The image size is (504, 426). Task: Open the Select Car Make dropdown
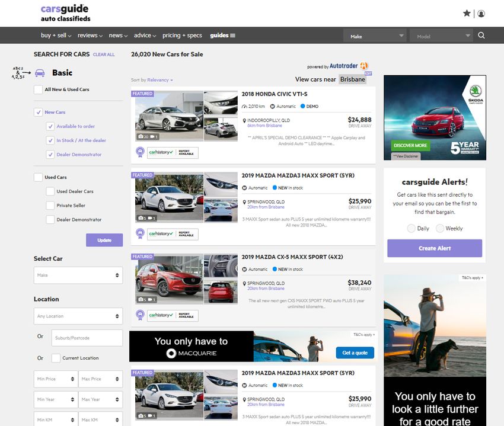click(x=78, y=275)
